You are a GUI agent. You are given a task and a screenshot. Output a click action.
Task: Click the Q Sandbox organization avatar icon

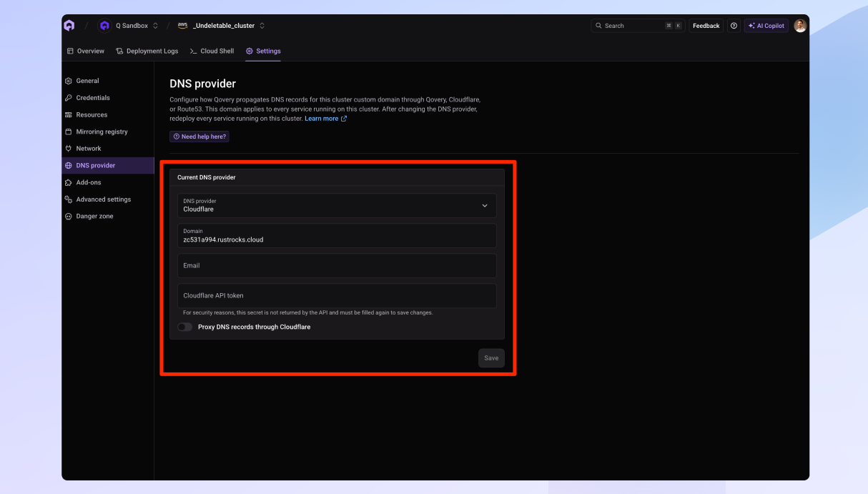pos(104,26)
